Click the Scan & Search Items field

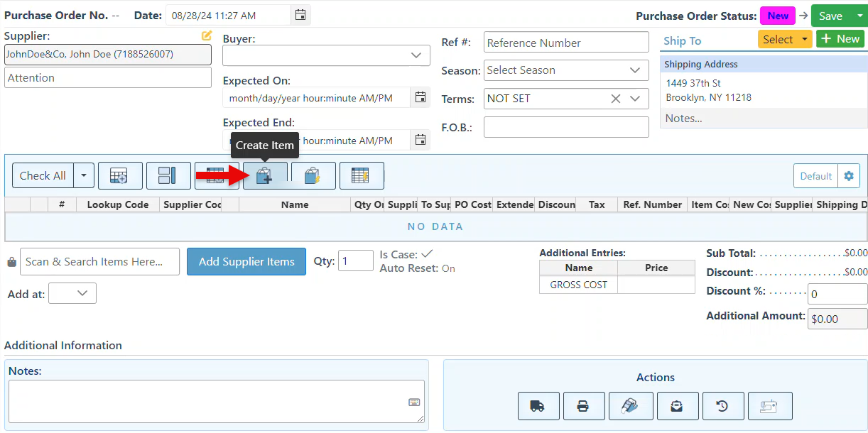click(99, 262)
